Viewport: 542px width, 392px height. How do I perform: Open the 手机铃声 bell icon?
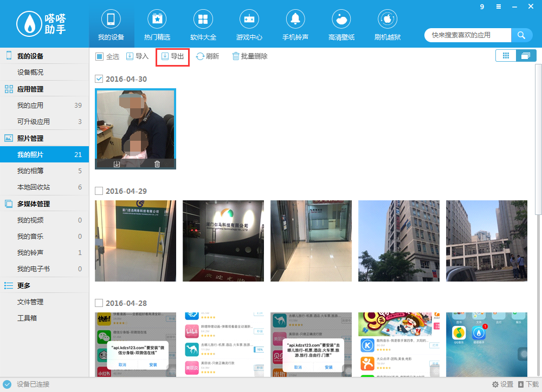coord(295,20)
